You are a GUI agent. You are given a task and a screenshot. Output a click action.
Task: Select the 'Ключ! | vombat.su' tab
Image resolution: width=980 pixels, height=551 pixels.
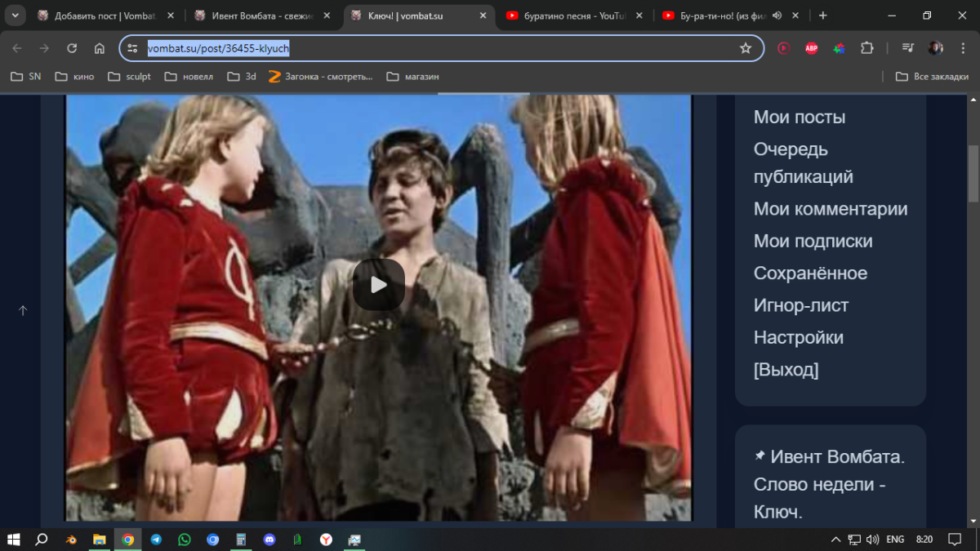click(x=420, y=16)
